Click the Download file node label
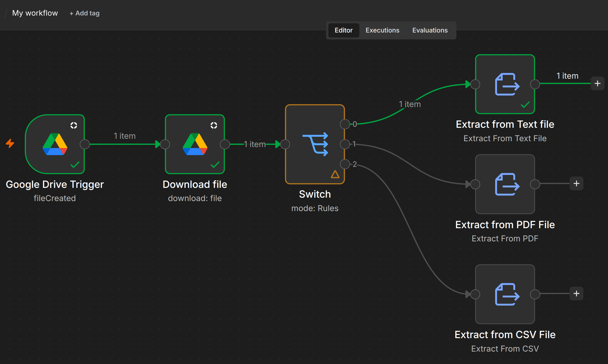This screenshot has height=364, width=608. point(195,184)
